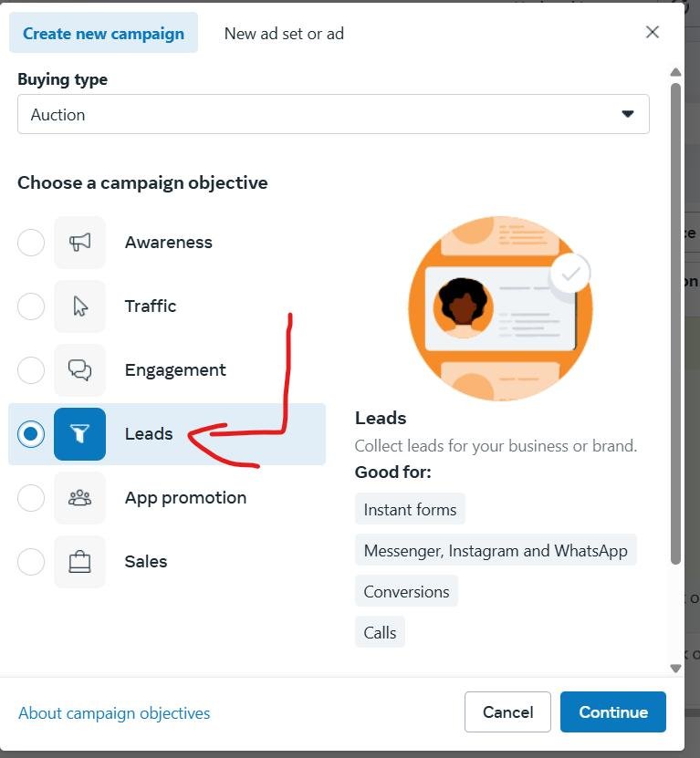The height and width of the screenshot is (758, 700).
Task: Open the Buying type Auction dropdown
Action: 333,114
